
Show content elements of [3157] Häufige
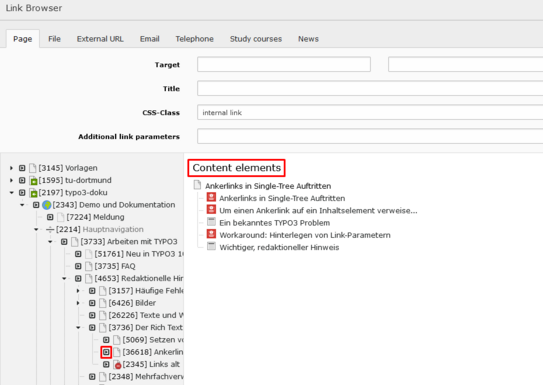click(92, 291)
